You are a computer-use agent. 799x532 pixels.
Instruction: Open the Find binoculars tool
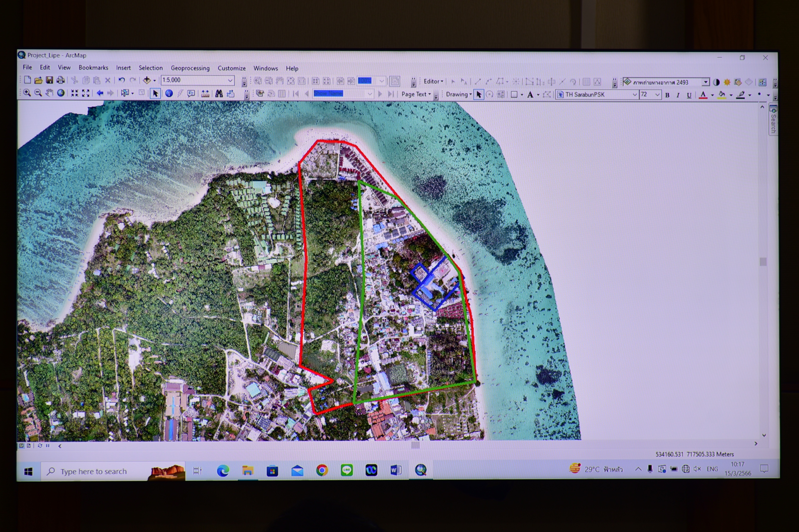pos(219,94)
